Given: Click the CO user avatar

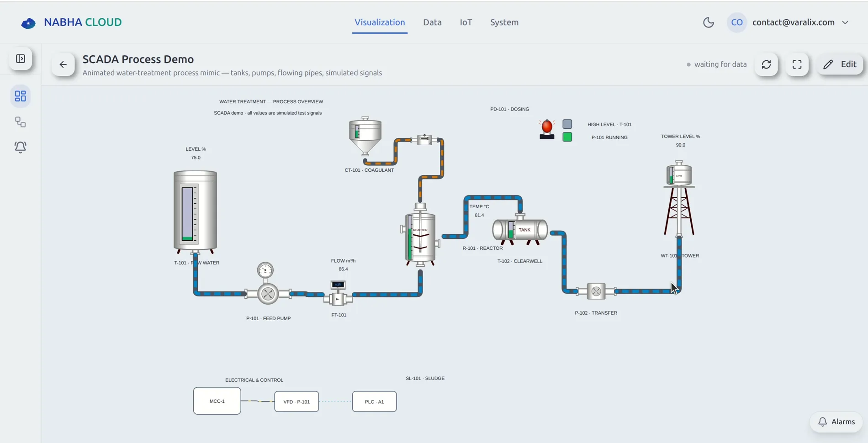Looking at the screenshot, I should tap(736, 22).
